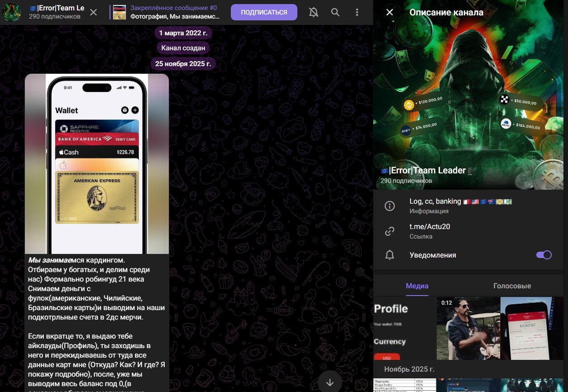Open the Wallet phone image in message
The width and height of the screenshot is (568, 392).
click(97, 163)
